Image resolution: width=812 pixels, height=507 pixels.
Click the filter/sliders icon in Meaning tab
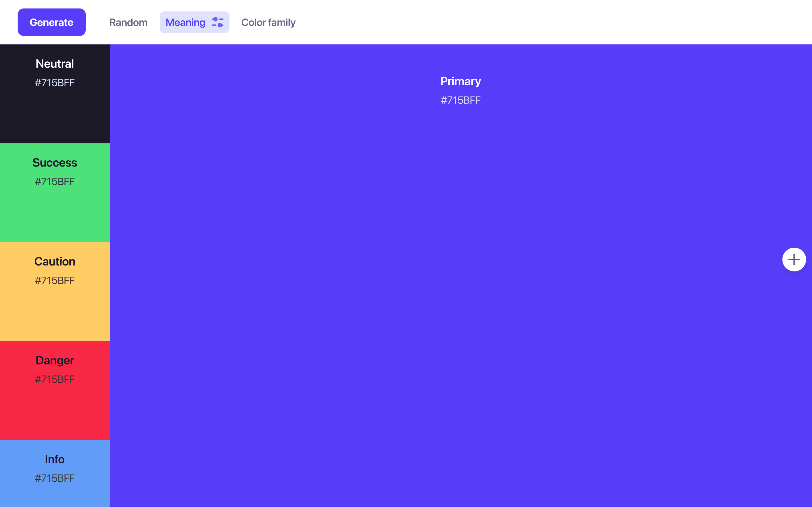click(x=217, y=22)
